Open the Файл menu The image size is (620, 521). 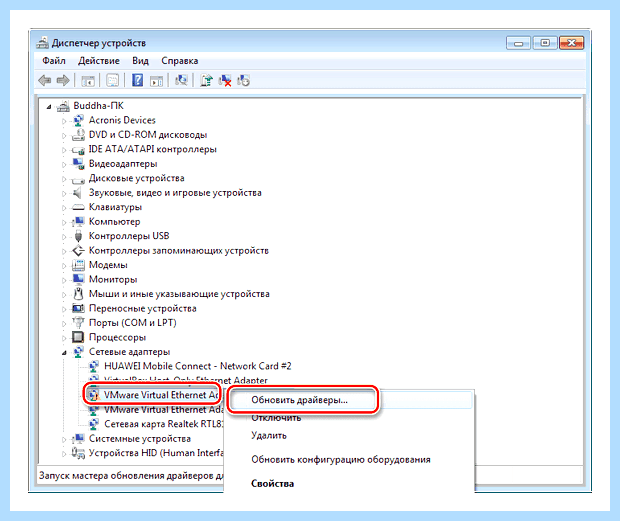pyautogui.click(x=54, y=61)
